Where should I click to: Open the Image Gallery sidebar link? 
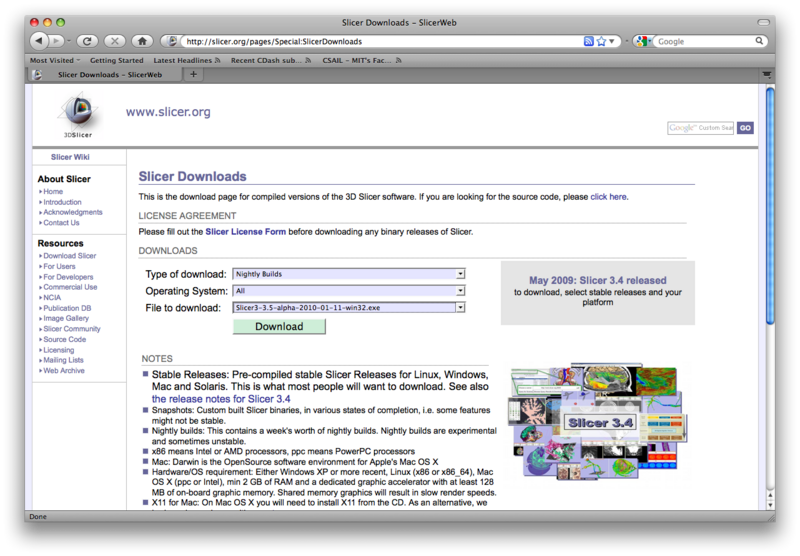[x=66, y=318]
